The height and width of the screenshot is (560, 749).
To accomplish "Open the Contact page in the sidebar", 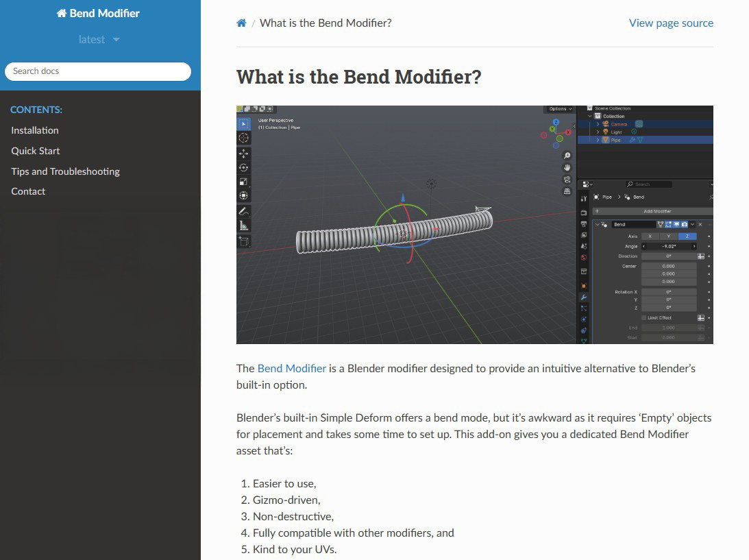I will (28, 192).
